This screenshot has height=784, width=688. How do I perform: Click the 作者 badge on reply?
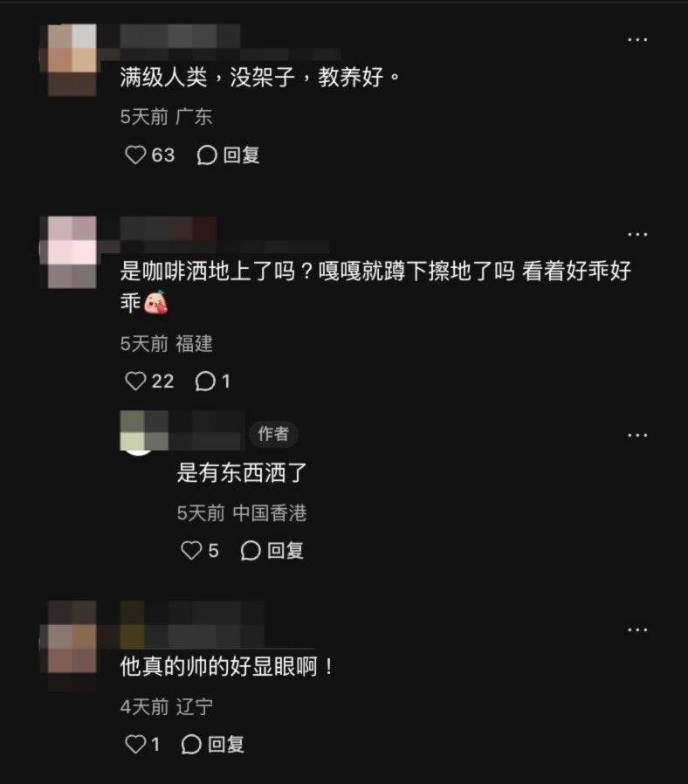click(273, 434)
